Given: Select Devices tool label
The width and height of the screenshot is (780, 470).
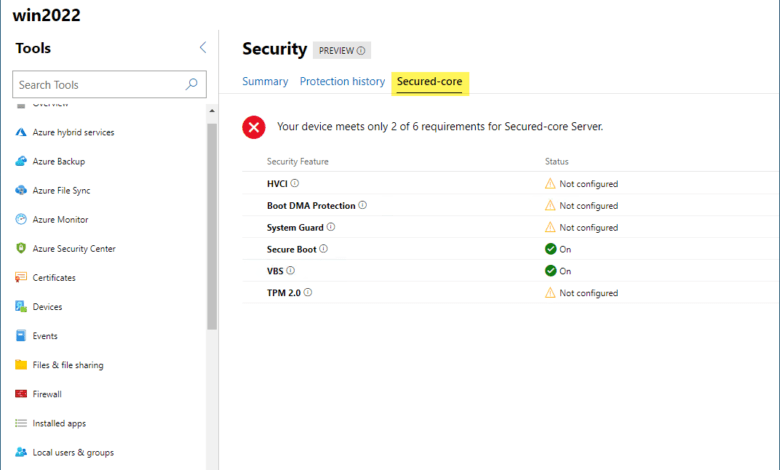Looking at the screenshot, I should coord(47,307).
